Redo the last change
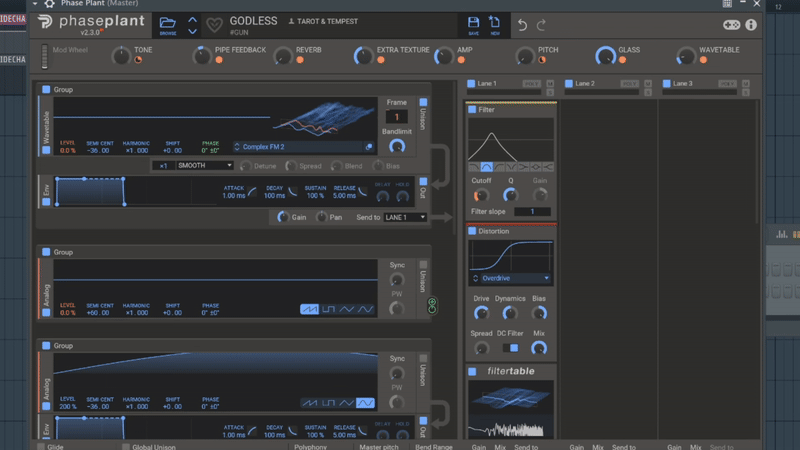 (x=541, y=24)
